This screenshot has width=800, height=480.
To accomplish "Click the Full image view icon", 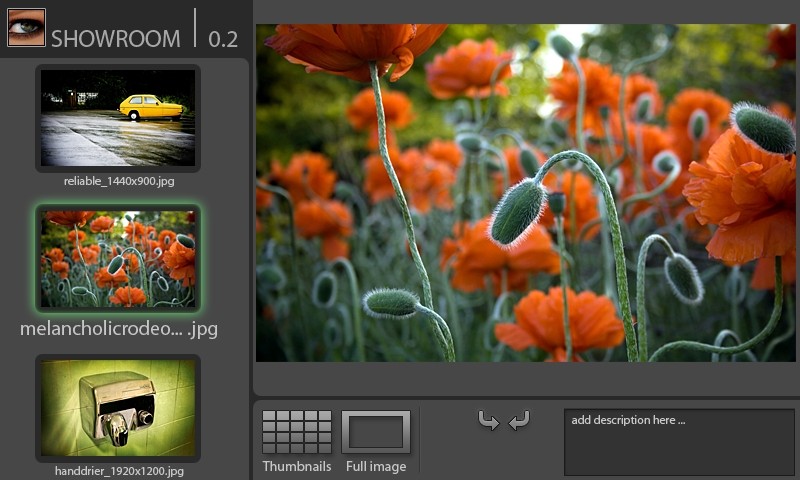I will click(376, 432).
